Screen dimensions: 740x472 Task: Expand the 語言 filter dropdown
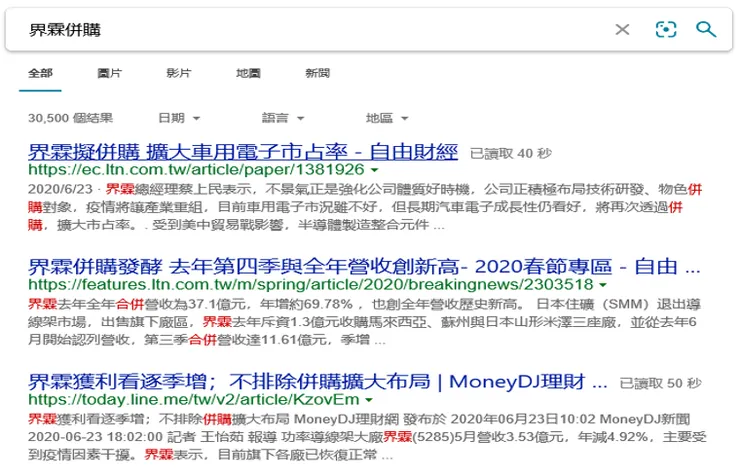pos(283,118)
